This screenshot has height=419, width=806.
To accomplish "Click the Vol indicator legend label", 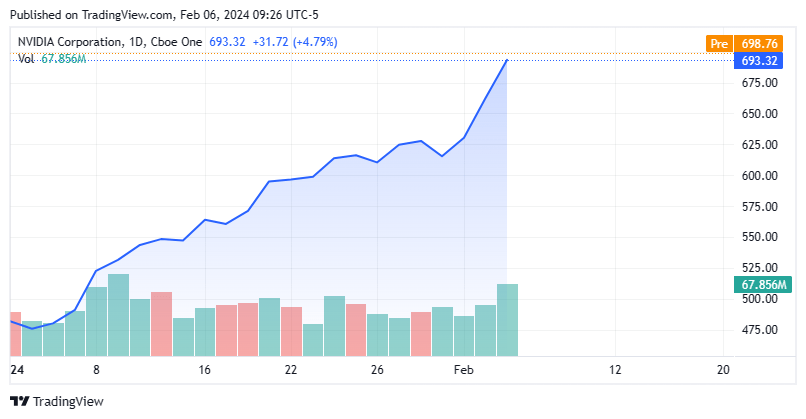I will pos(27,60).
